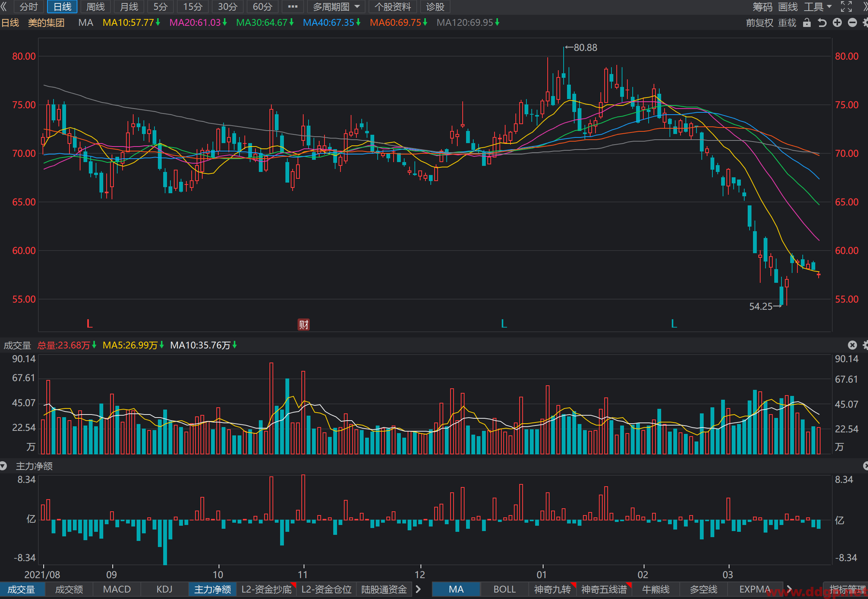
Task: Click the more periods ellipsis button
Action: point(293,6)
